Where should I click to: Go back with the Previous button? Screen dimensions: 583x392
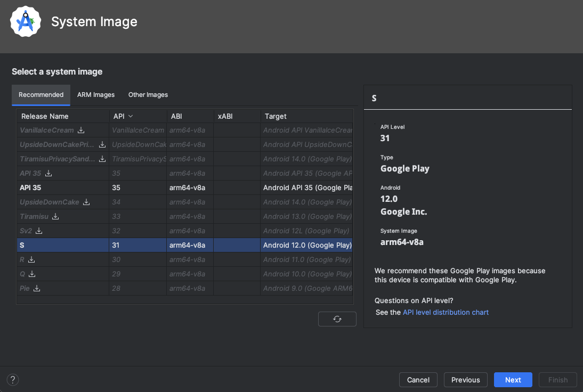pos(466,380)
